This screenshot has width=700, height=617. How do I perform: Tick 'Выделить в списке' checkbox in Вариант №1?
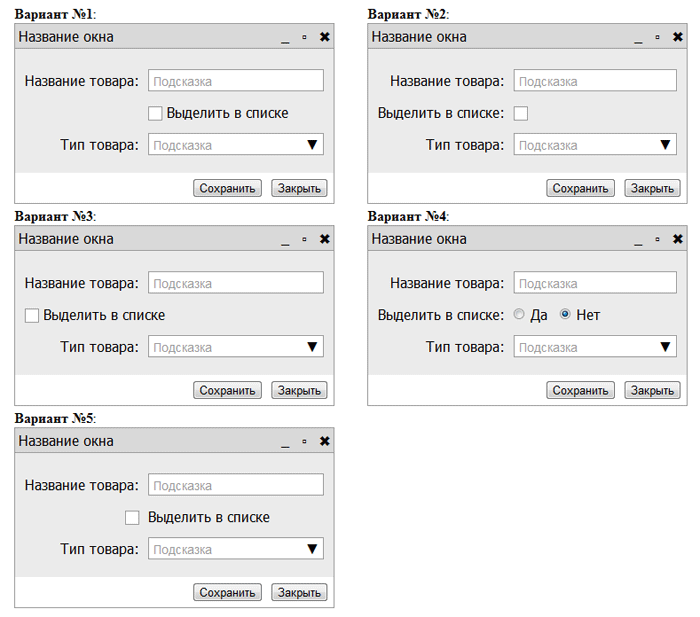155,113
